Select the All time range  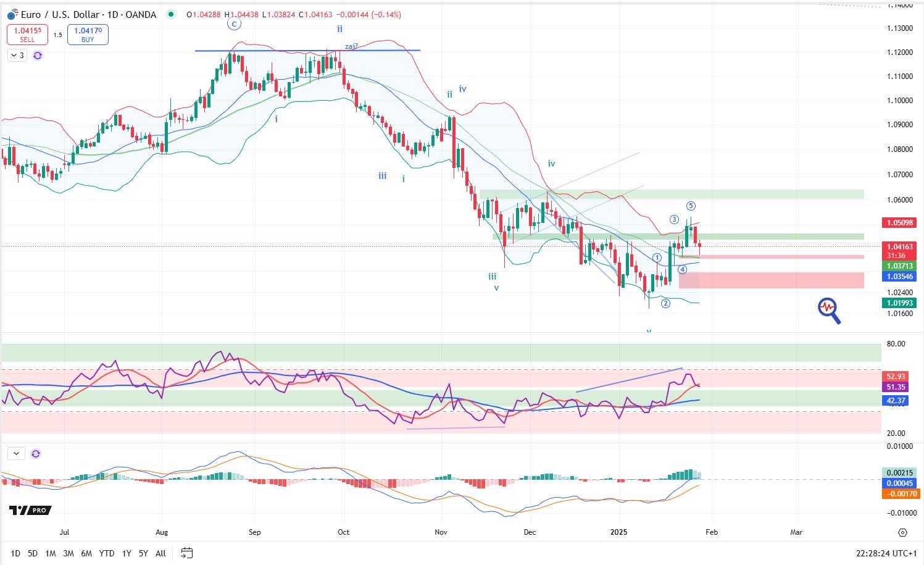(x=160, y=553)
